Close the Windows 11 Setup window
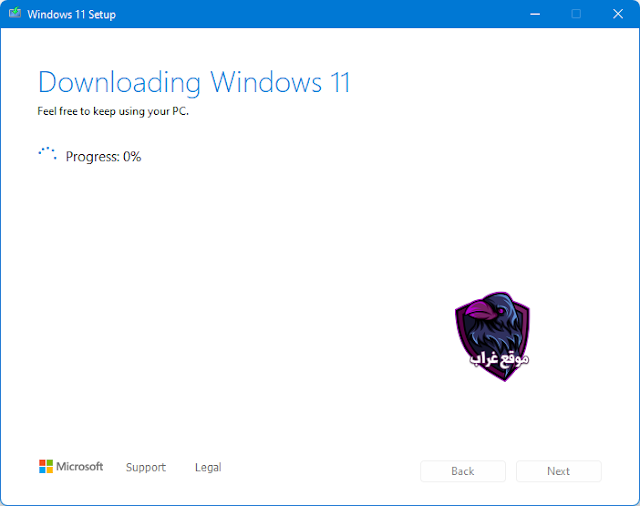The height and width of the screenshot is (506, 640). click(618, 14)
